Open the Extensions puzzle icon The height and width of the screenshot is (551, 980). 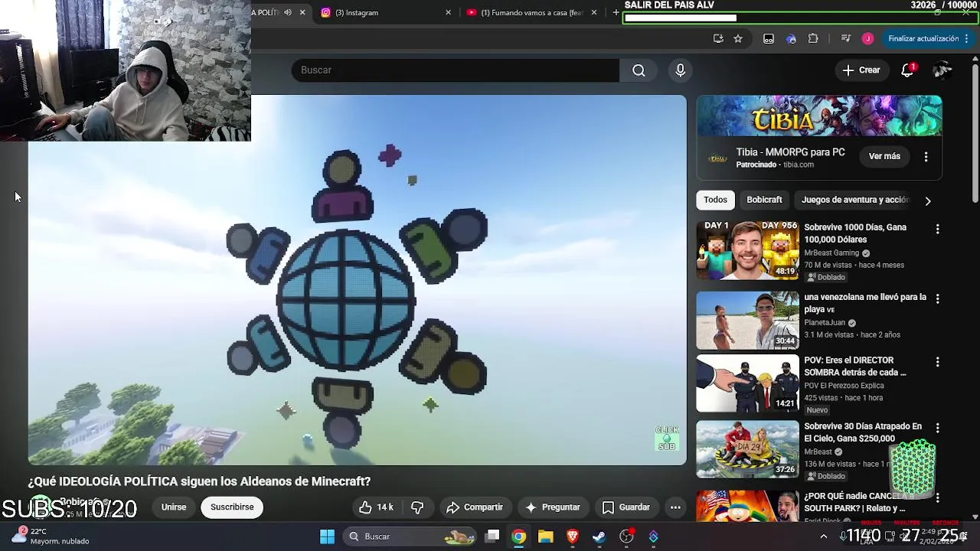[813, 38]
